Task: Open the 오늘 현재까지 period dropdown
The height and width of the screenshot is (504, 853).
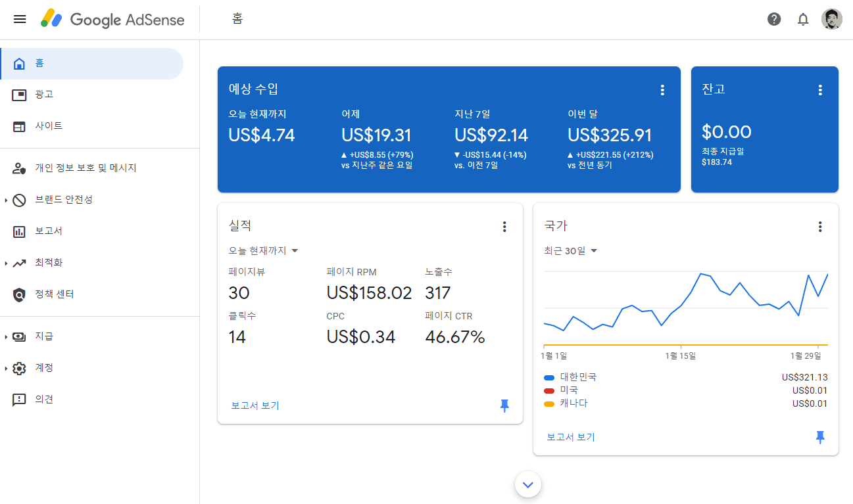Action: pos(264,250)
